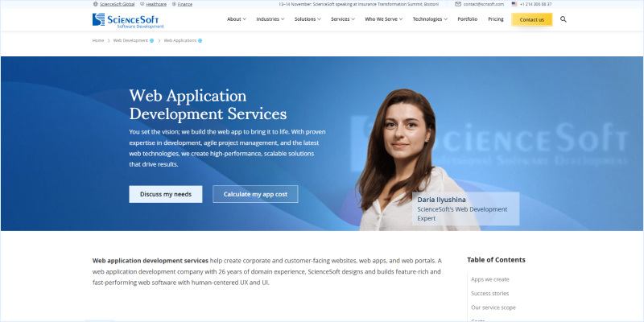The height and width of the screenshot is (322, 644).
Task: Click the globe icon beside Web Applications breadcrumb
Action: pos(200,39)
